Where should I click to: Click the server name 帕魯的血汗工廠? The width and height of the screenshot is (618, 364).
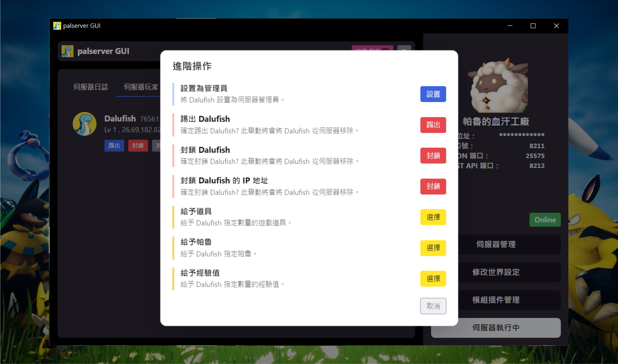(496, 122)
